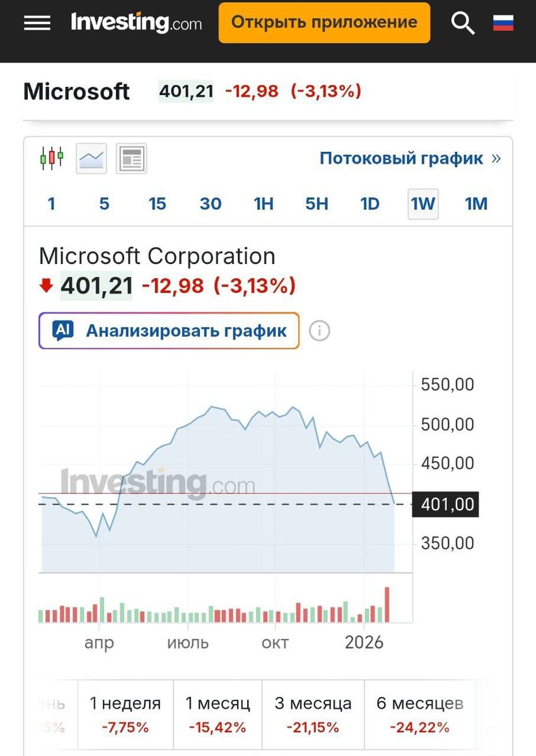The image size is (536, 756).
Task: Select the 1M timeframe
Action: pos(476,204)
